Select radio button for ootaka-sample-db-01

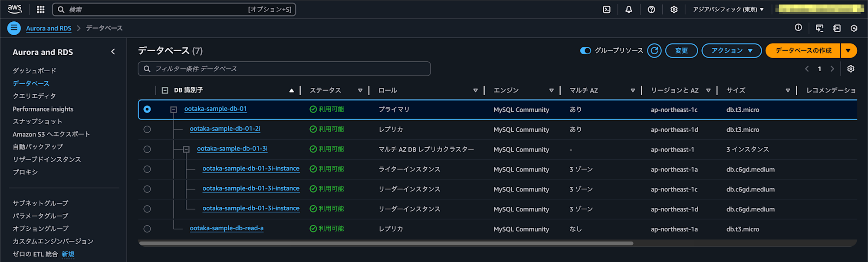pos(147,109)
